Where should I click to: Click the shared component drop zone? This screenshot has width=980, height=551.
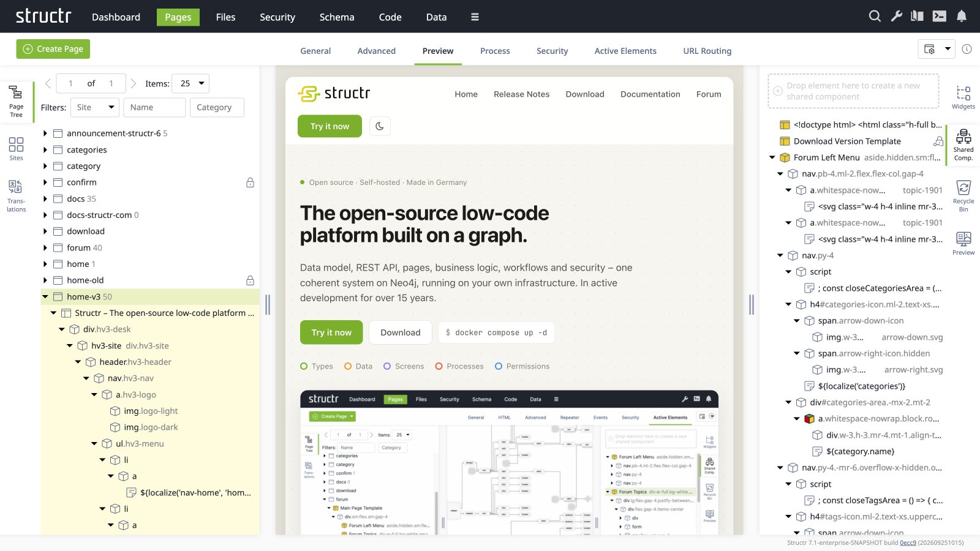click(853, 91)
